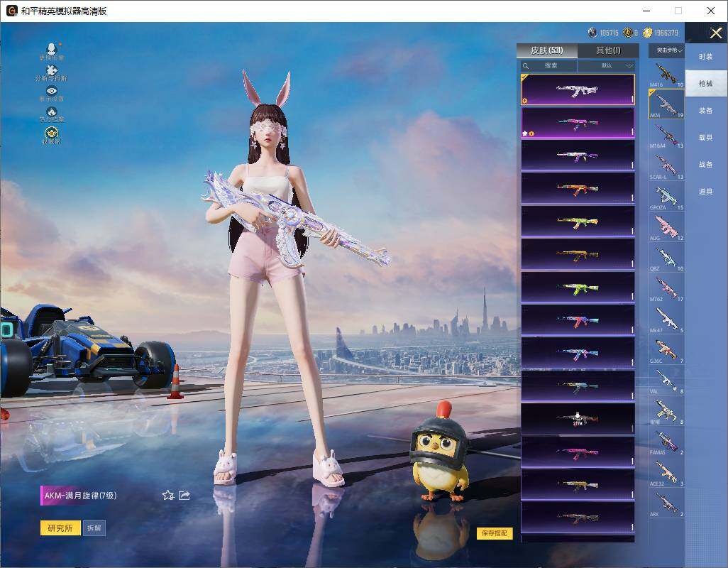Select the 装备 category tab
Screen dimensions: 728x568
706,111
